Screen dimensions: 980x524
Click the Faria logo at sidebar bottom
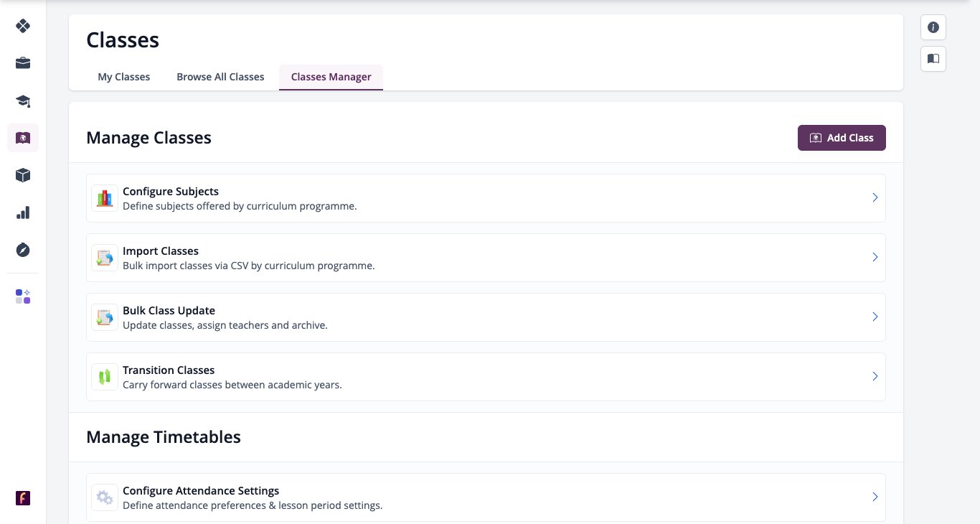coord(23,498)
